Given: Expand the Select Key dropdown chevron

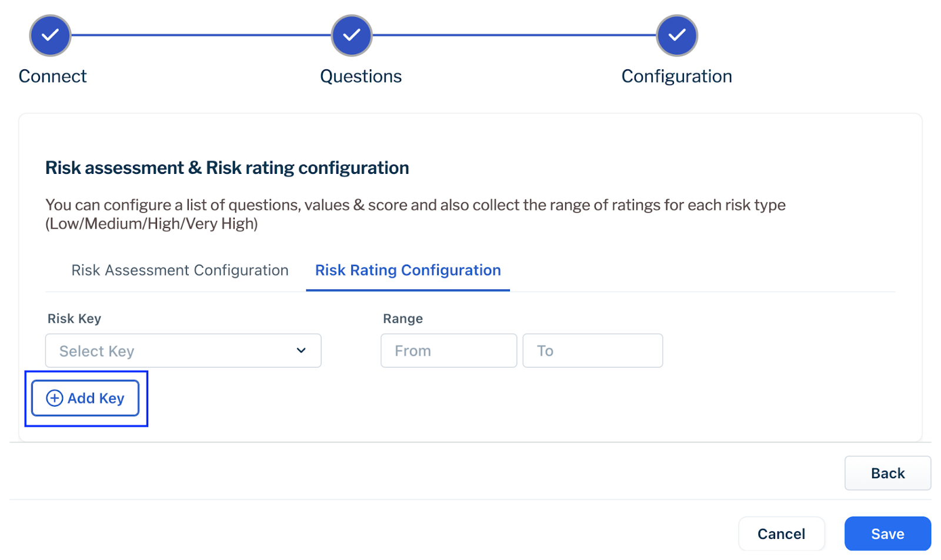Looking at the screenshot, I should pyautogui.click(x=301, y=351).
